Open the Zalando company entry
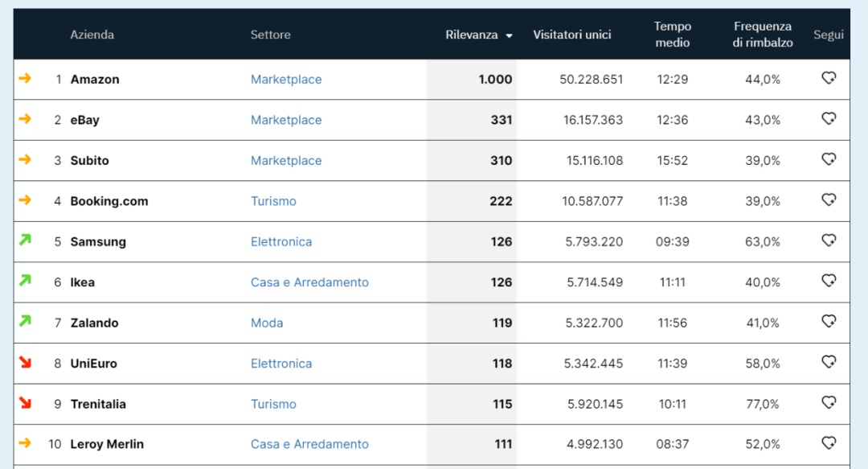Screen dimensions: 868x469 [x=94, y=323]
